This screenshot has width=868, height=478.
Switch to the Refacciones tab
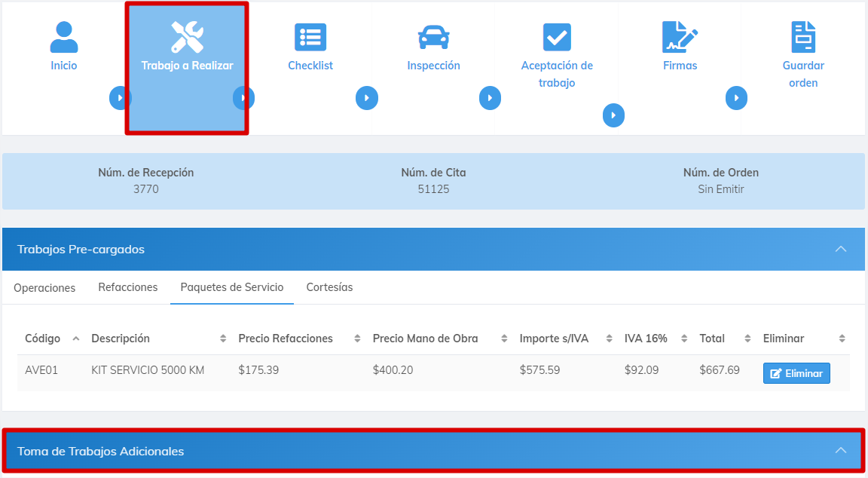(128, 287)
